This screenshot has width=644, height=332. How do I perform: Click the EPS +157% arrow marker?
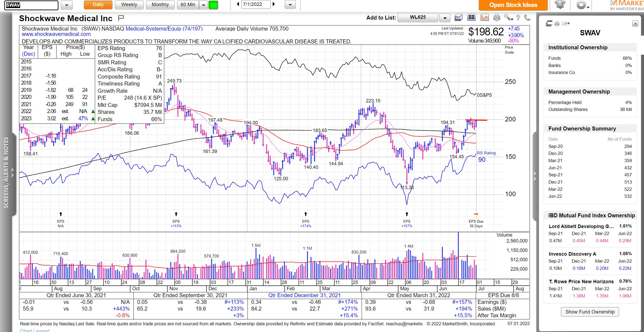pos(407,214)
